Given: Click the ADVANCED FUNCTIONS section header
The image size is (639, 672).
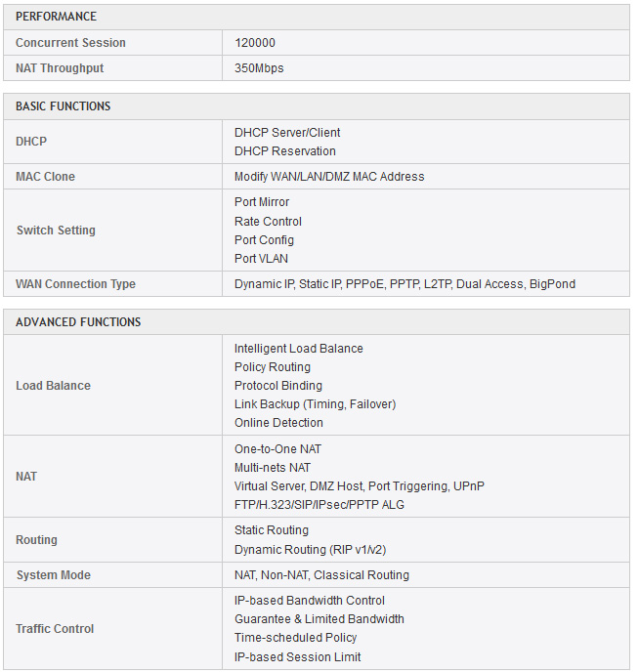Looking at the screenshot, I should (x=78, y=322).
